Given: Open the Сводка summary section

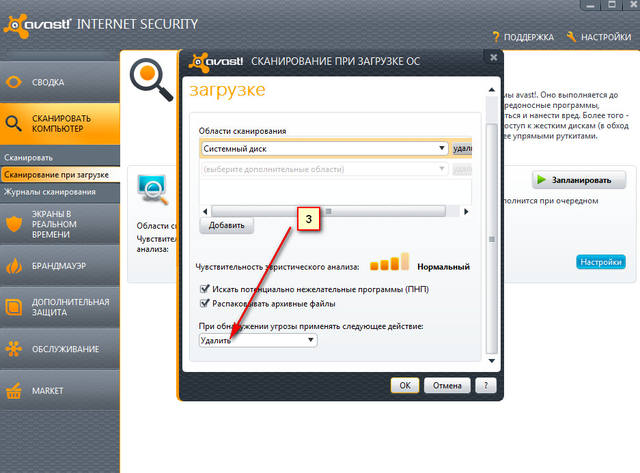Looking at the screenshot, I should pos(60,82).
